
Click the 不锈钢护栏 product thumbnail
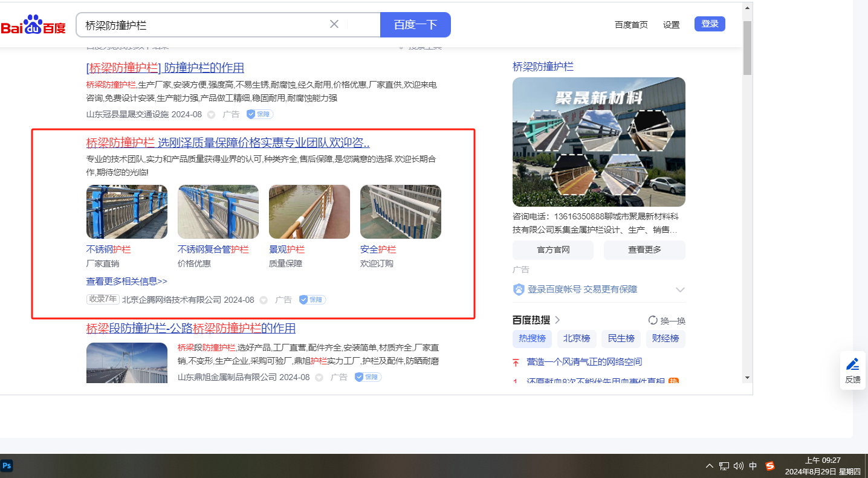click(x=127, y=212)
